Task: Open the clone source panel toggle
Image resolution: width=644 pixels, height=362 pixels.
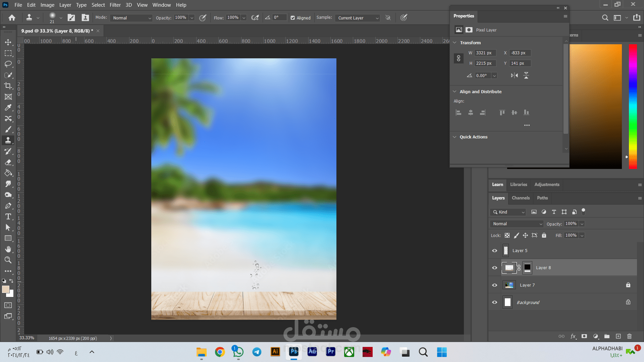Action: pyautogui.click(x=85, y=18)
